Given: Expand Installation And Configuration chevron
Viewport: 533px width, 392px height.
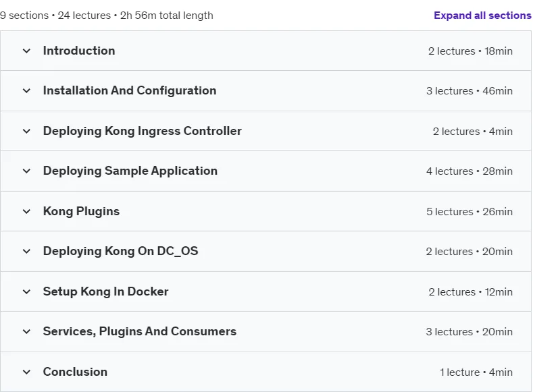Looking at the screenshot, I should click(26, 91).
